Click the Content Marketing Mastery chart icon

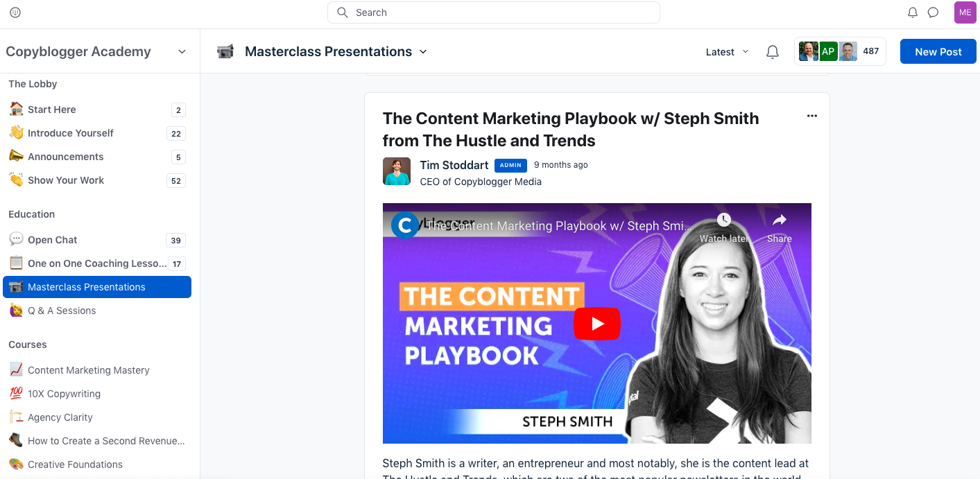click(16, 369)
